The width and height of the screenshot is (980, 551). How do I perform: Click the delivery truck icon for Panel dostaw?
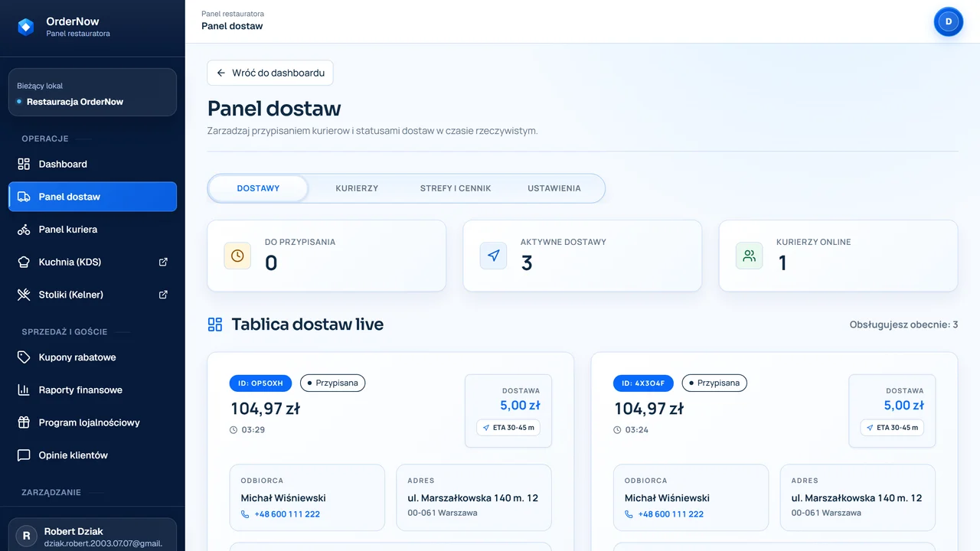(x=24, y=197)
